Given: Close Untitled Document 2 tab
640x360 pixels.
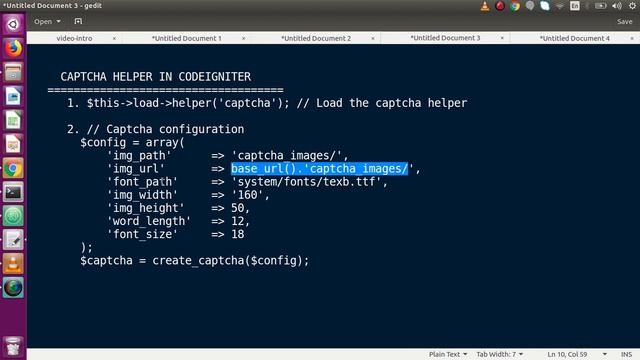Looking at the screenshot, I should pos(373,38).
